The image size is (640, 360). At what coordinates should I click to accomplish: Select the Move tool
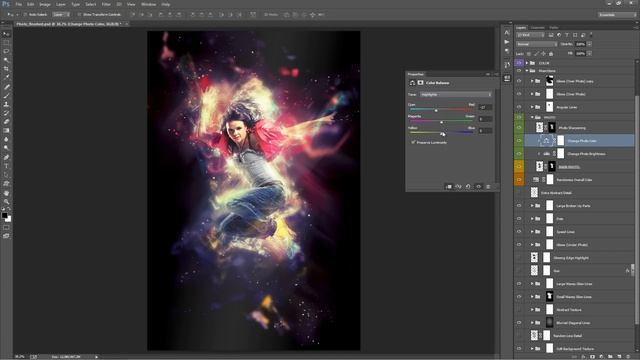click(6, 34)
